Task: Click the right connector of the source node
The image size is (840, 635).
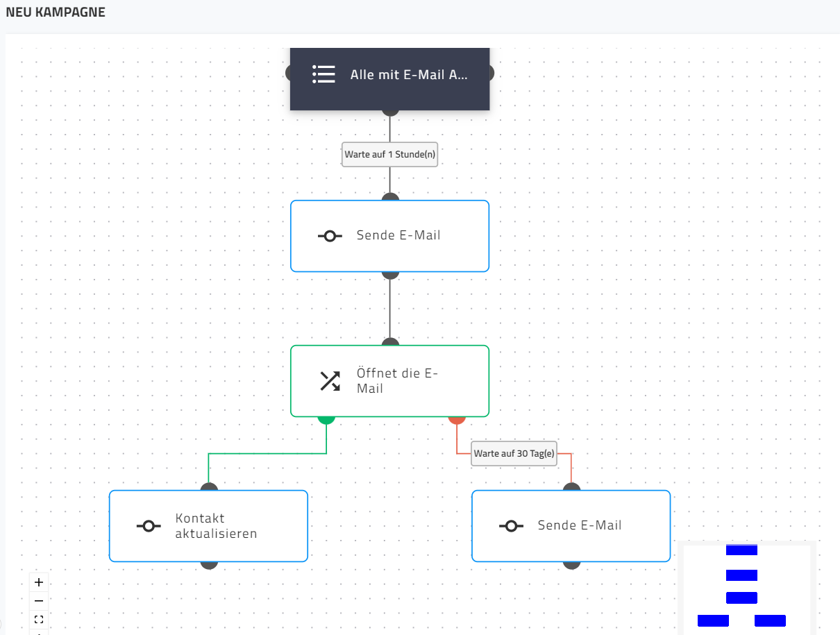Action: (492, 73)
